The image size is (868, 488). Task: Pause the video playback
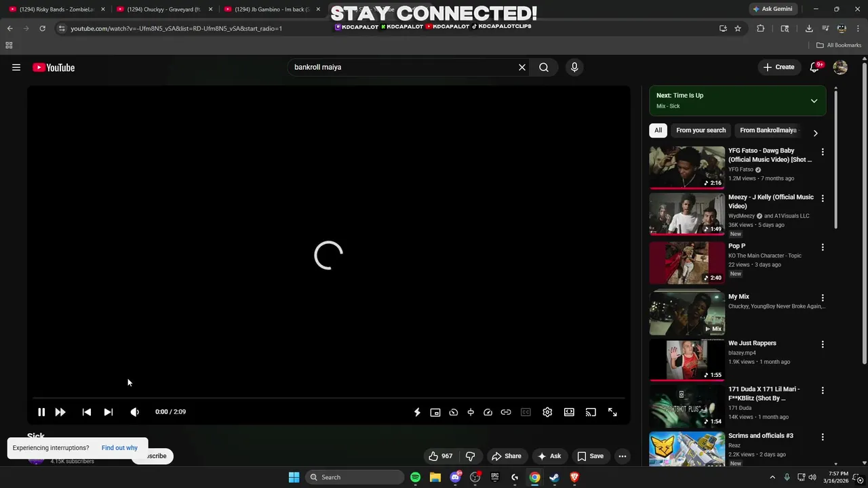point(41,412)
